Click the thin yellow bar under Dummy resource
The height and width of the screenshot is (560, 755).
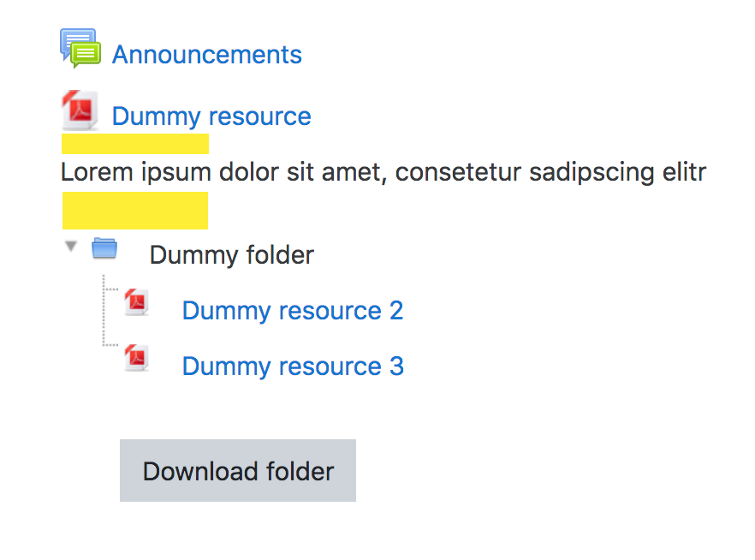(135, 144)
